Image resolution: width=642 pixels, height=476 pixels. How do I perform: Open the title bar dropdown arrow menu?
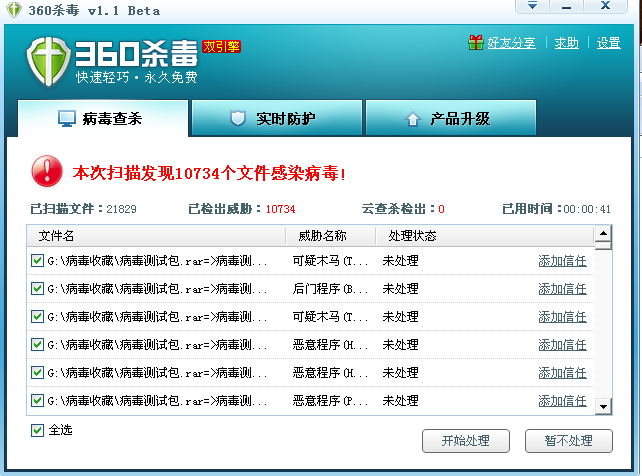point(532,5)
